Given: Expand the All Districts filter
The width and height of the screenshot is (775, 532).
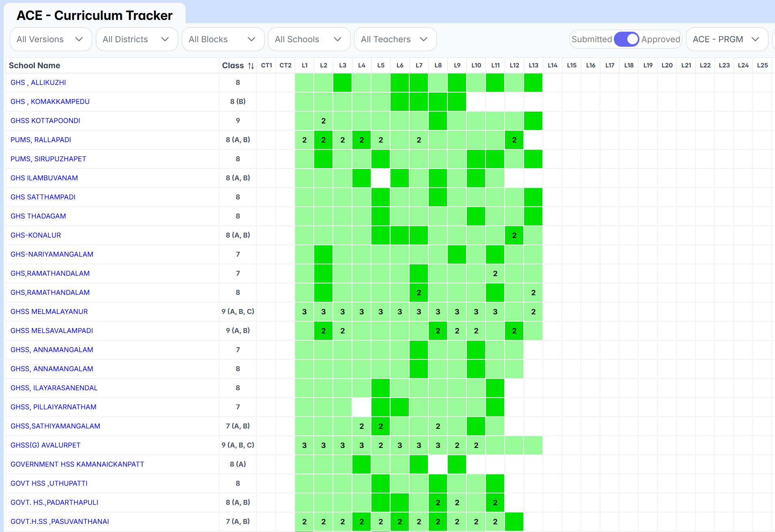Looking at the screenshot, I should pyautogui.click(x=136, y=39).
